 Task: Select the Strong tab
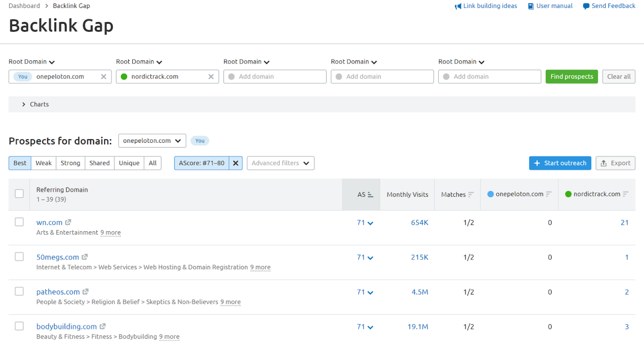click(70, 163)
